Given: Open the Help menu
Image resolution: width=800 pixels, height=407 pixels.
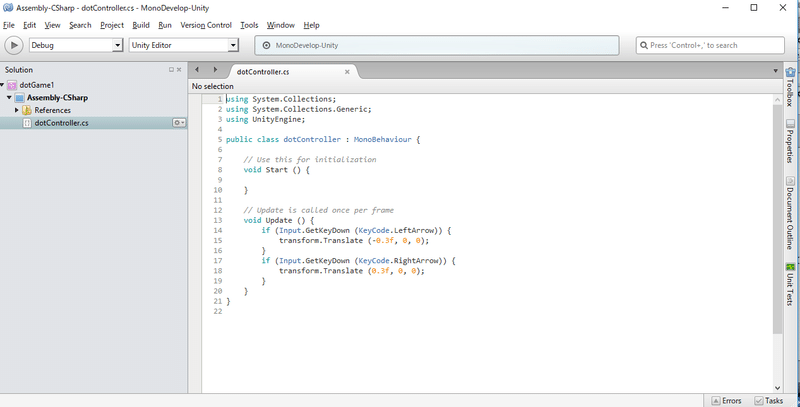Looking at the screenshot, I should (311, 25).
